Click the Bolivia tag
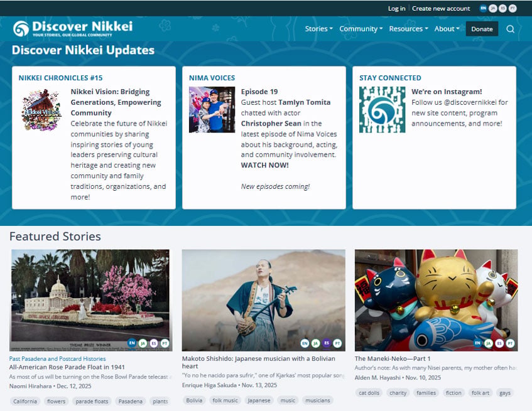This screenshot has height=411, width=532. click(194, 400)
